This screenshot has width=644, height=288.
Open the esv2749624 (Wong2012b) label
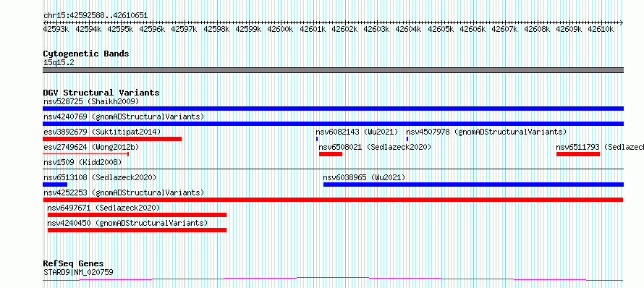(91, 147)
